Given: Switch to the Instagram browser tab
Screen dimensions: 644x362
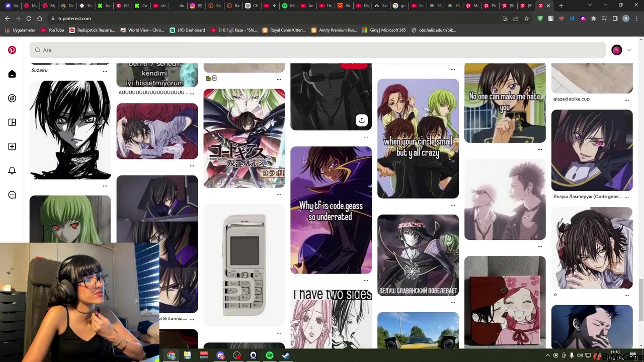Looking at the screenshot, I should point(196,6).
